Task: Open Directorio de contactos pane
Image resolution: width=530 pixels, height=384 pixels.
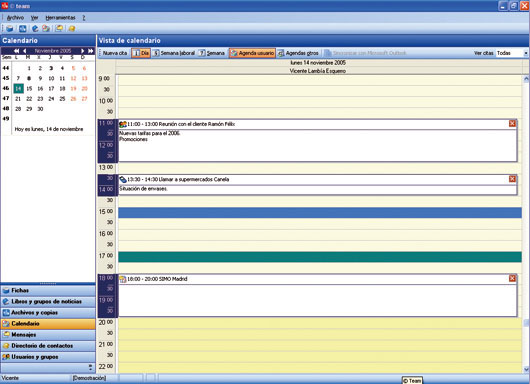Action: click(48, 346)
